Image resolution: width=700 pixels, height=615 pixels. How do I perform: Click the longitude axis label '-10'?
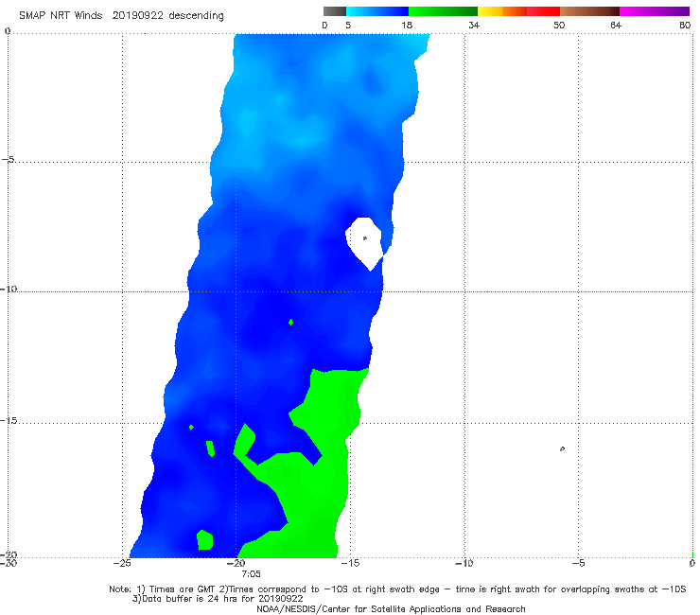point(464,563)
